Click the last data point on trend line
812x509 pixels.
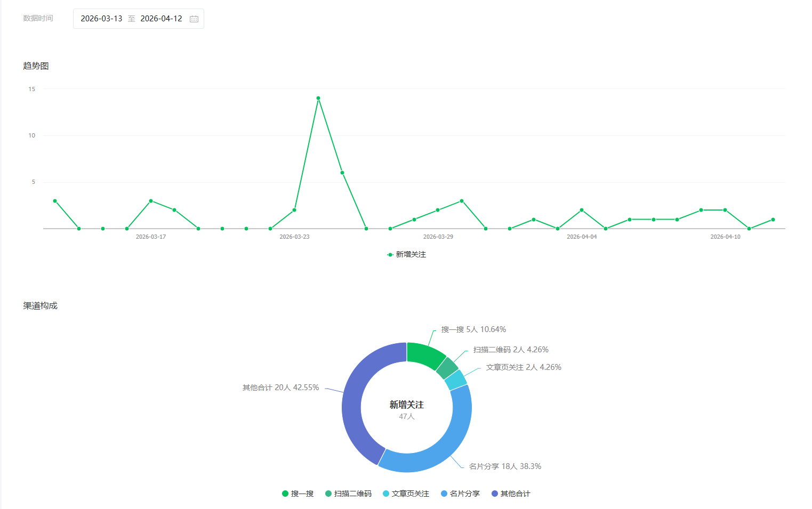773,220
